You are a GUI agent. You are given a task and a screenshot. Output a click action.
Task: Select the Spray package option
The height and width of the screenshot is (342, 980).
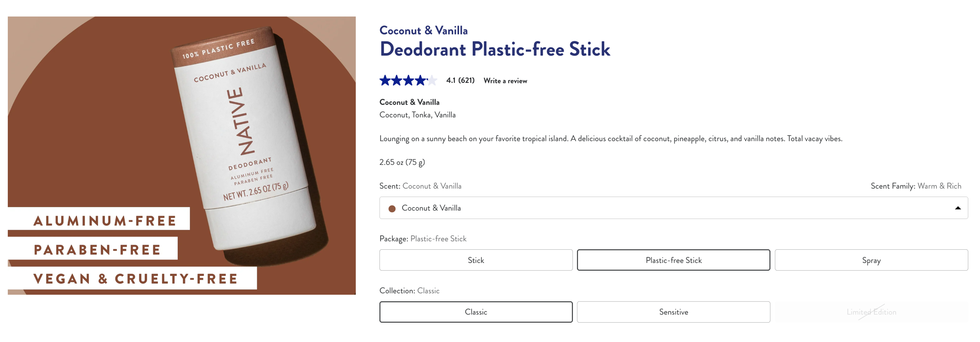click(871, 260)
